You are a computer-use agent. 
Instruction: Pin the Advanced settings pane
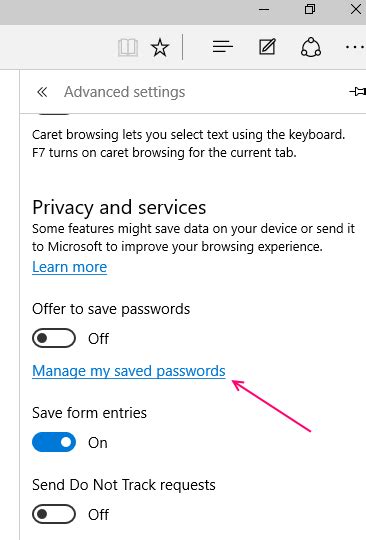click(357, 92)
